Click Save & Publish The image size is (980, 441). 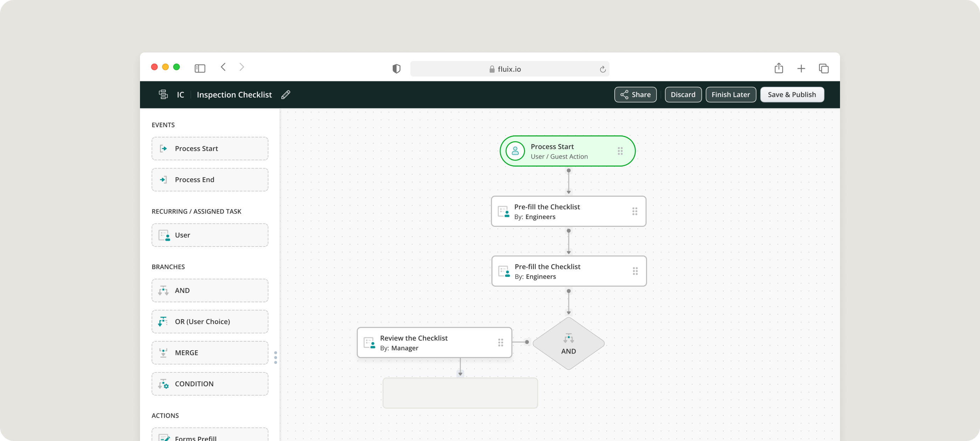tap(792, 95)
